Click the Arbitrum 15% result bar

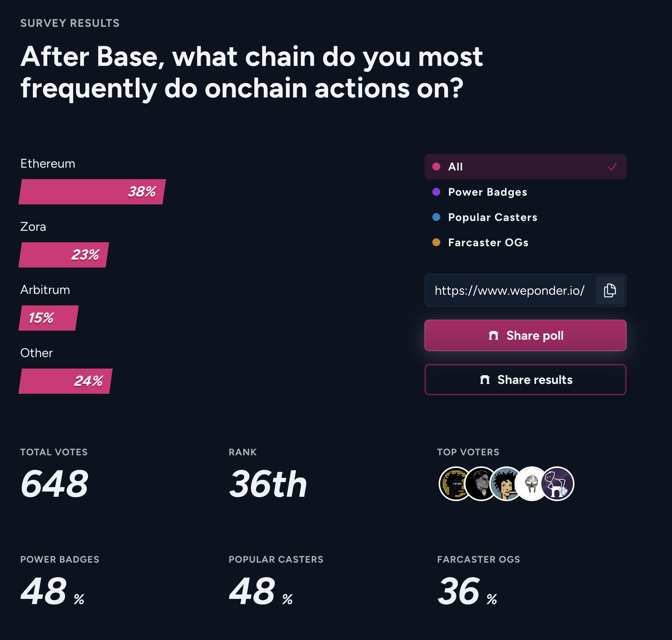tap(49, 318)
